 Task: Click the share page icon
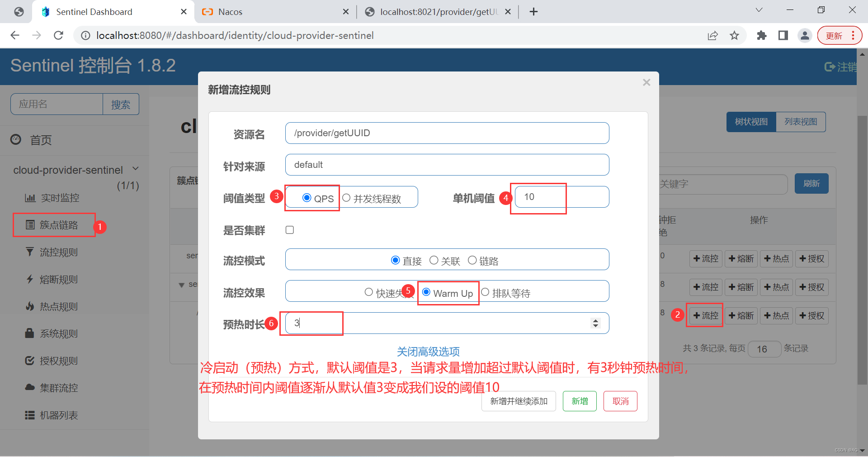point(712,35)
